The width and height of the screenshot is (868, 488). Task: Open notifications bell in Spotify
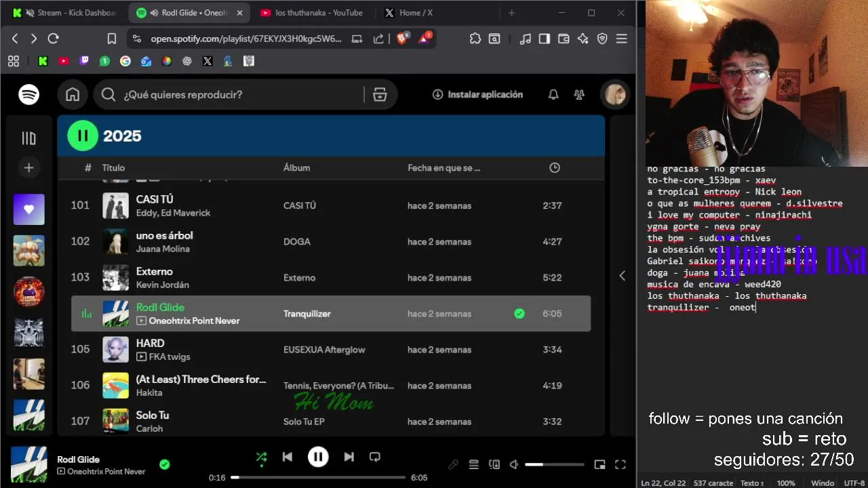pos(553,95)
